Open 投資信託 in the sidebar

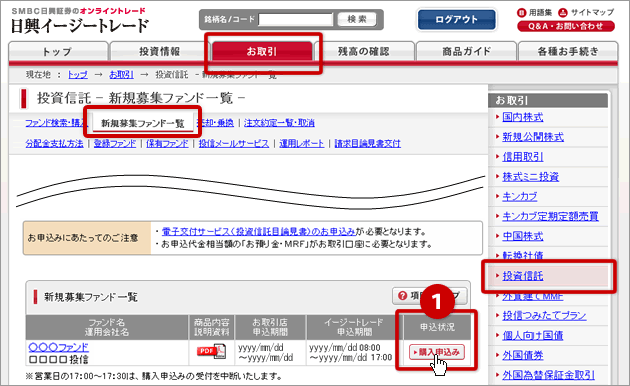[523, 276]
